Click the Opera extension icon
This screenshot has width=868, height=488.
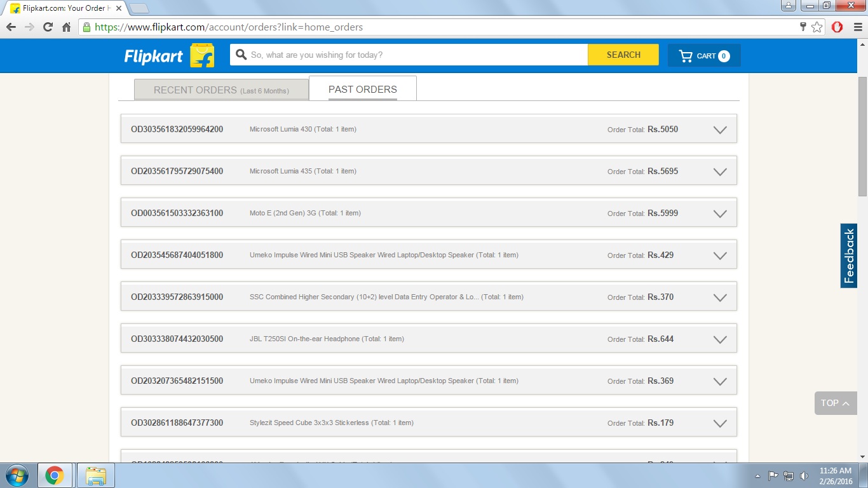pos(837,27)
